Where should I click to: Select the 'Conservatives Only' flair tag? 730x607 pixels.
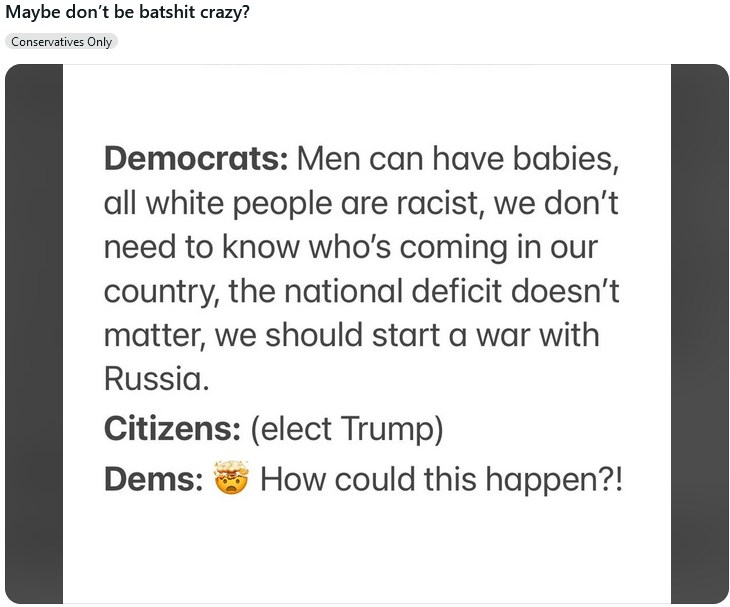click(x=61, y=42)
